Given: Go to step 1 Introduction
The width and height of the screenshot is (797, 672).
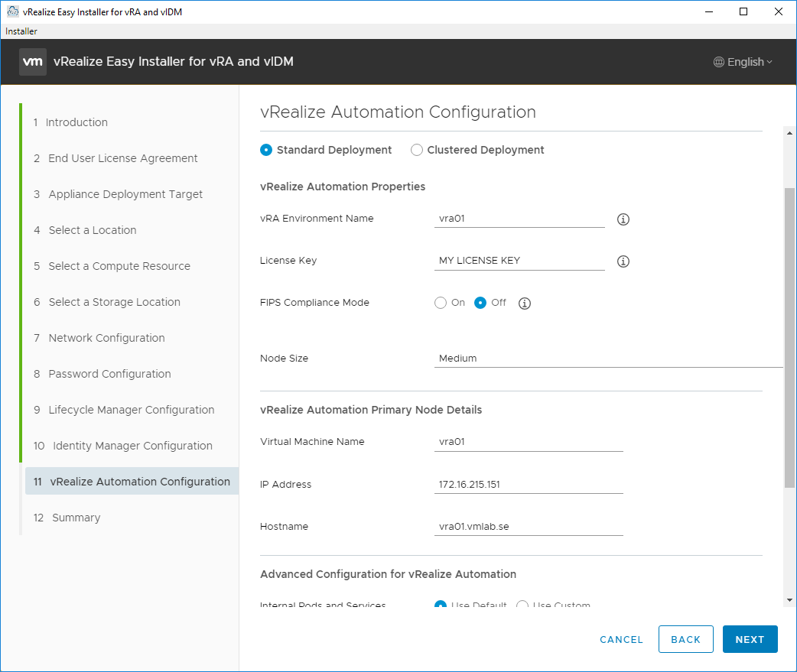Looking at the screenshot, I should click(70, 122).
